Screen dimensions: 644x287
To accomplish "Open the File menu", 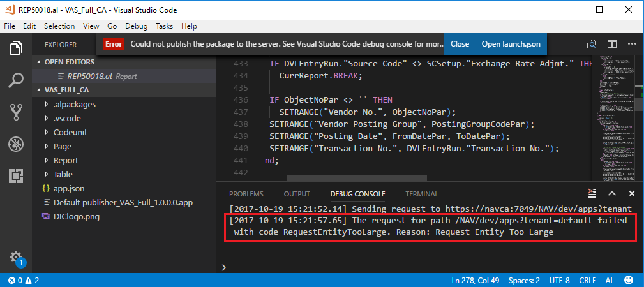I will 11,26.
